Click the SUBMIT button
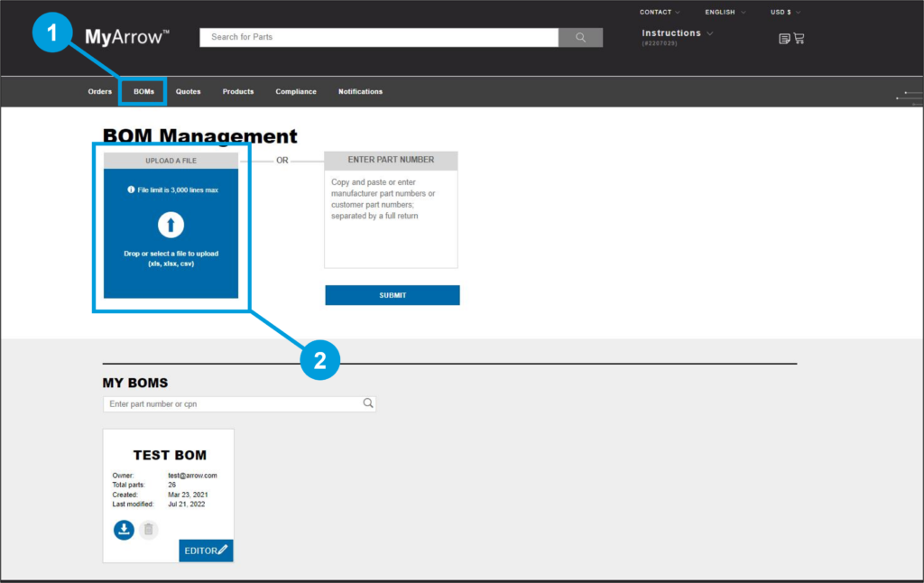 (392, 294)
